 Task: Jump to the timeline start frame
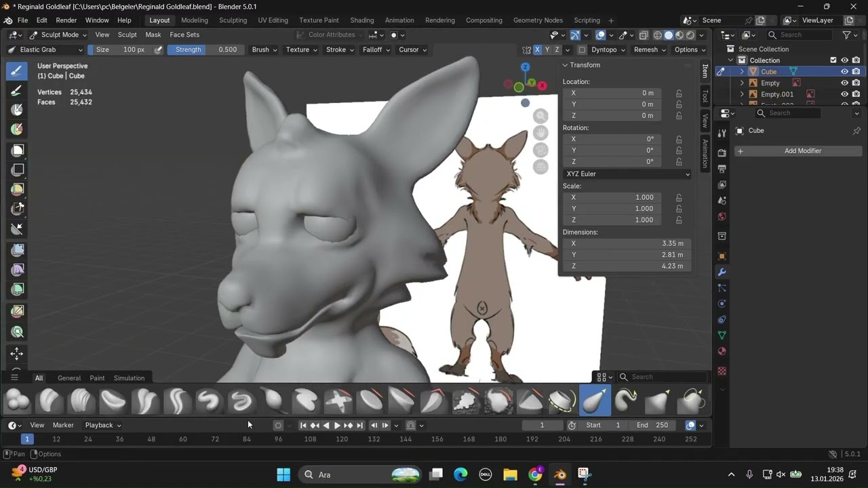pyautogui.click(x=303, y=426)
